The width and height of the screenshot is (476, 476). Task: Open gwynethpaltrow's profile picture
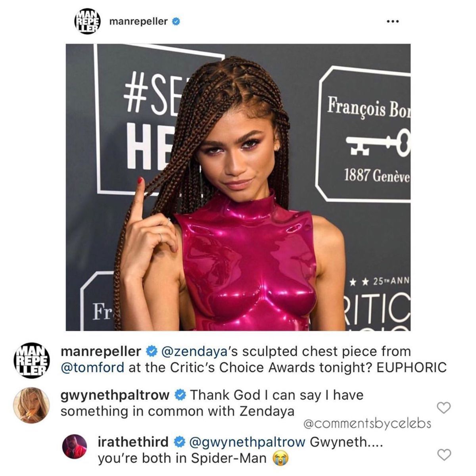click(31, 405)
